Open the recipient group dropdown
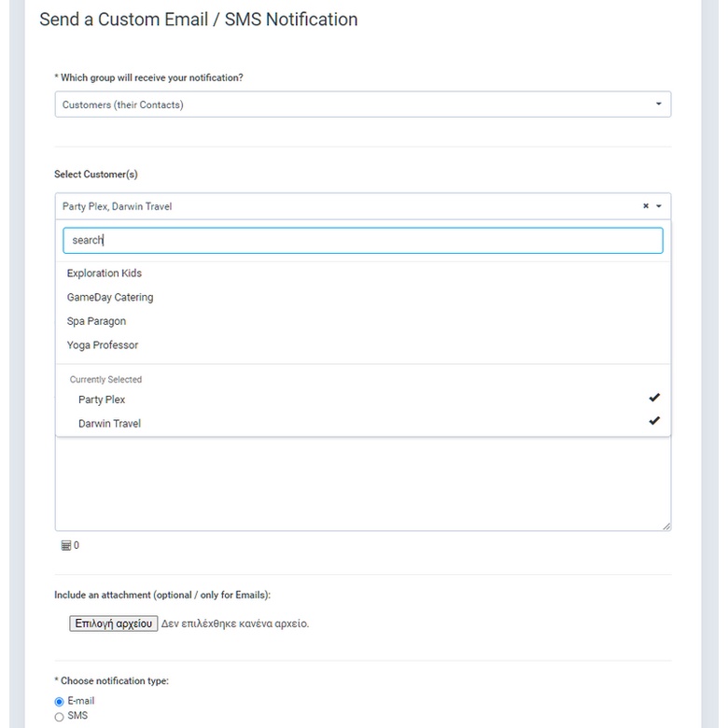Screen dimensions: 728x728 pyautogui.click(x=362, y=105)
